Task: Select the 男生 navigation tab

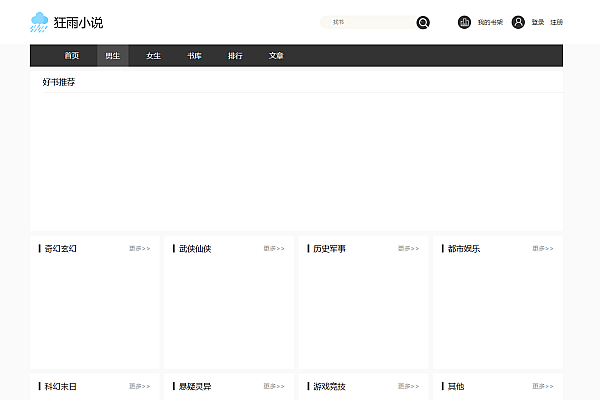Action: point(113,56)
